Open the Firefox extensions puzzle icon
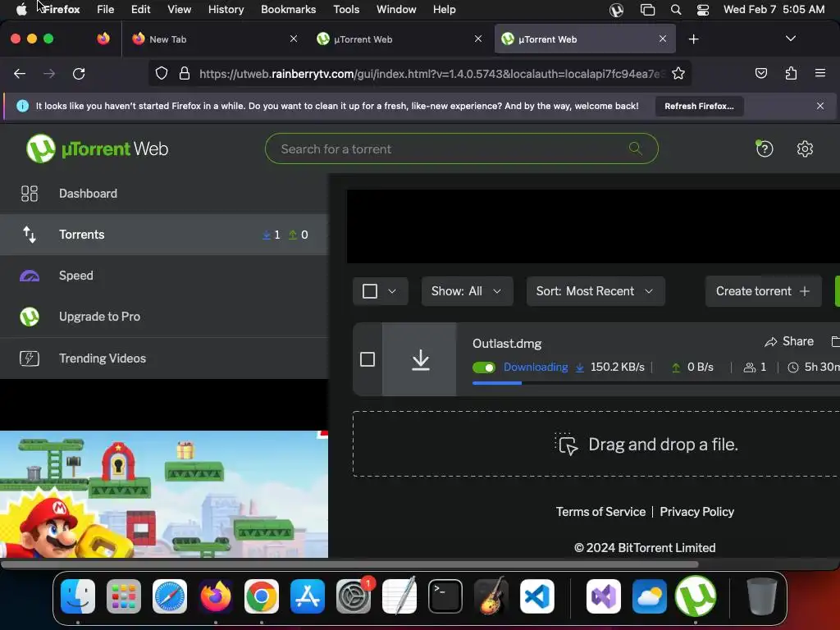Image resolution: width=840 pixels, height=630 pixels. tap(791, 73)
